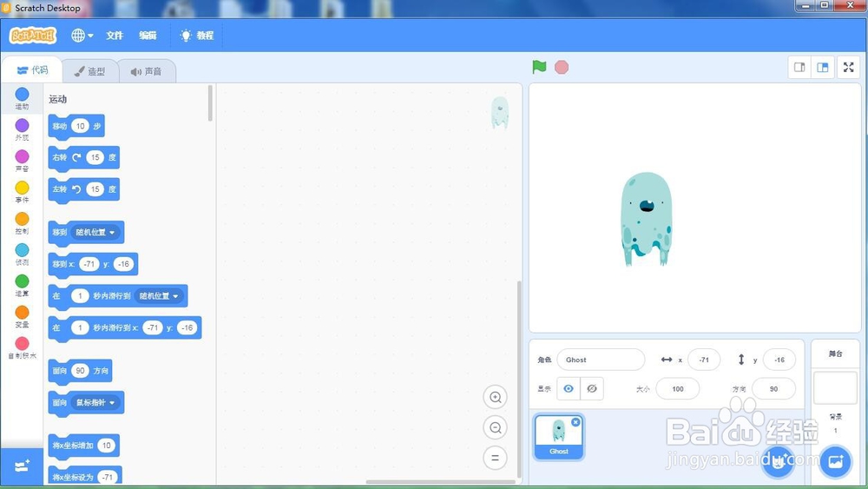Open the choose a sprite button
This screenshot has height=489, width=868.
778,461
